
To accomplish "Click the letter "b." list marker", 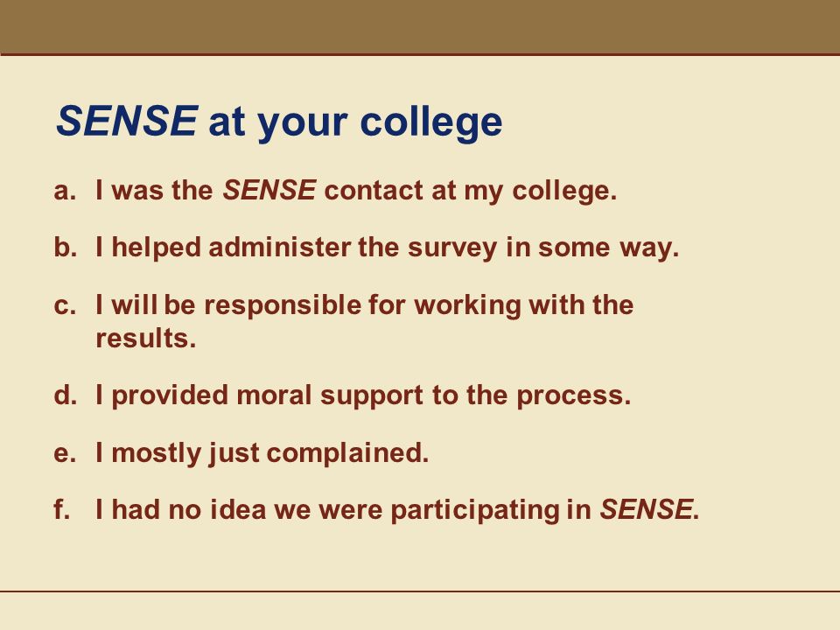I will [66, 248].
